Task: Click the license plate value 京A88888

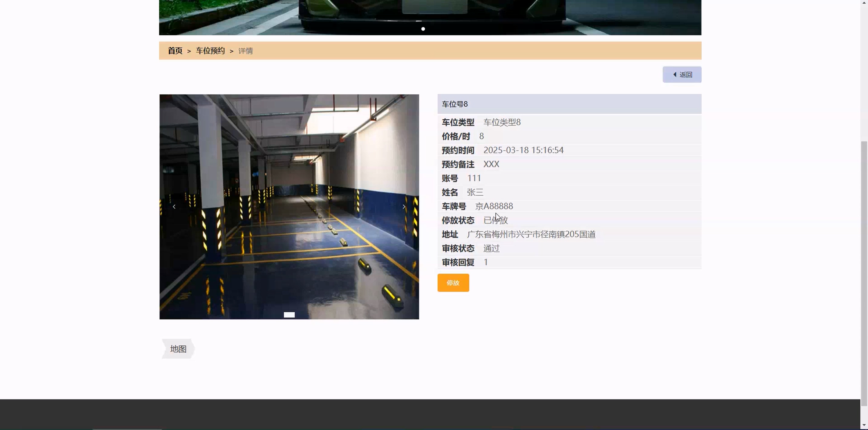Action: pos(494,206)
